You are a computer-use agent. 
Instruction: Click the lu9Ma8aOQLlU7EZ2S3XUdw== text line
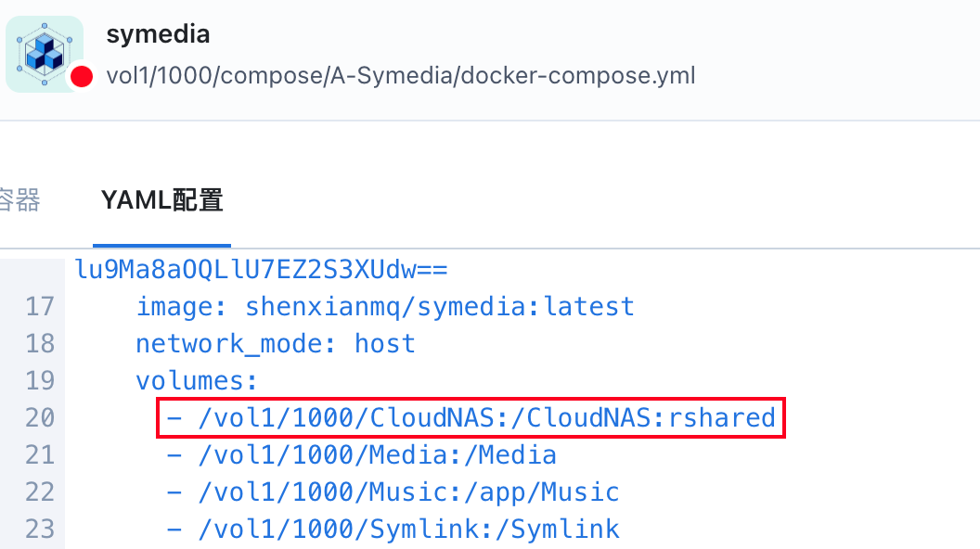pos(262,270)
